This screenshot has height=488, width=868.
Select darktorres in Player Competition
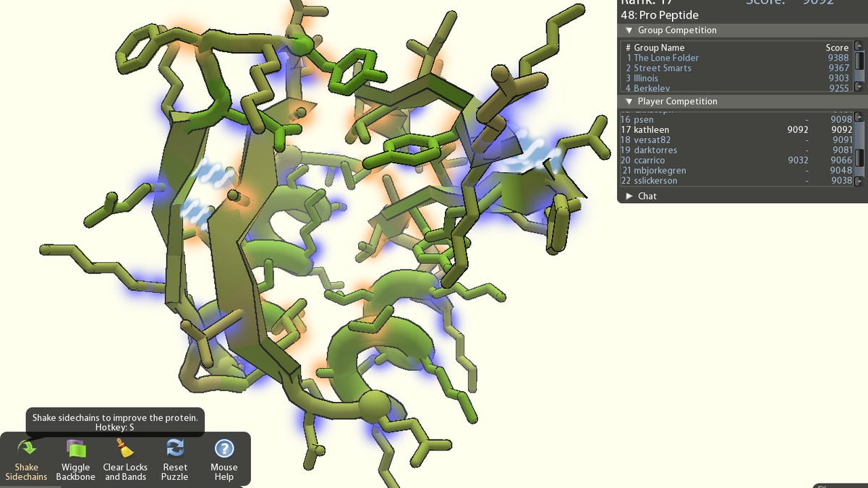pos(654,150)
